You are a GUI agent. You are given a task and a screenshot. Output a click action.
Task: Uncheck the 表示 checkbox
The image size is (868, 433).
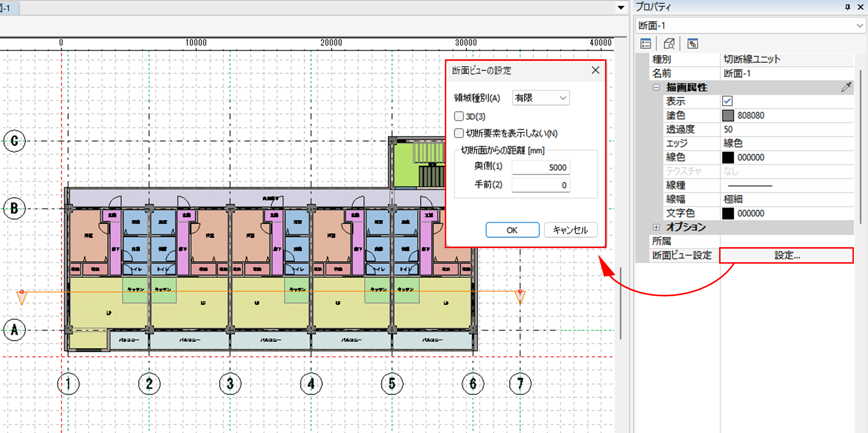click(x=727, y=101)
